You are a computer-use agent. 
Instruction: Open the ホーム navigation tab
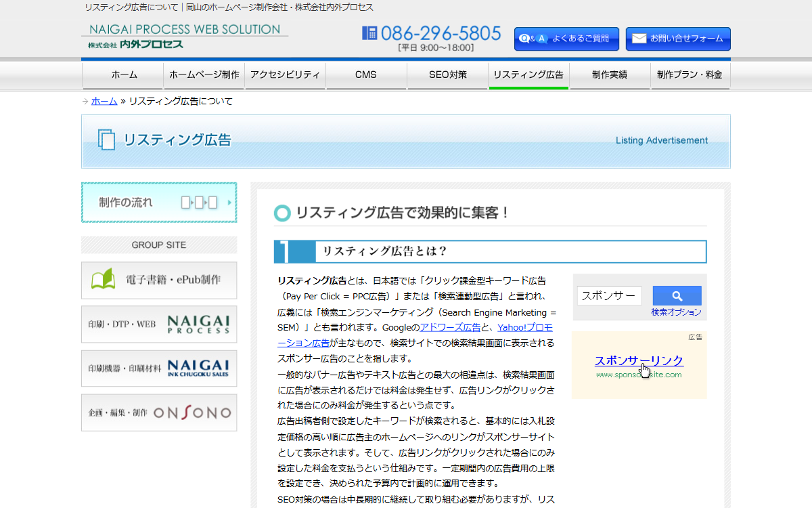pyautogui.click(x=122, y=75)
